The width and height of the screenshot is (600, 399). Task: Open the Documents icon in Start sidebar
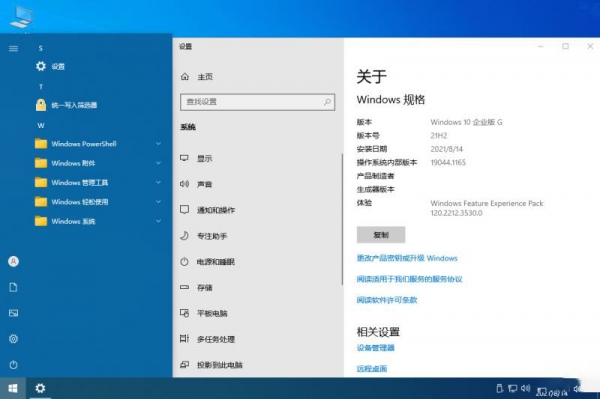click(x=13, y=287)
